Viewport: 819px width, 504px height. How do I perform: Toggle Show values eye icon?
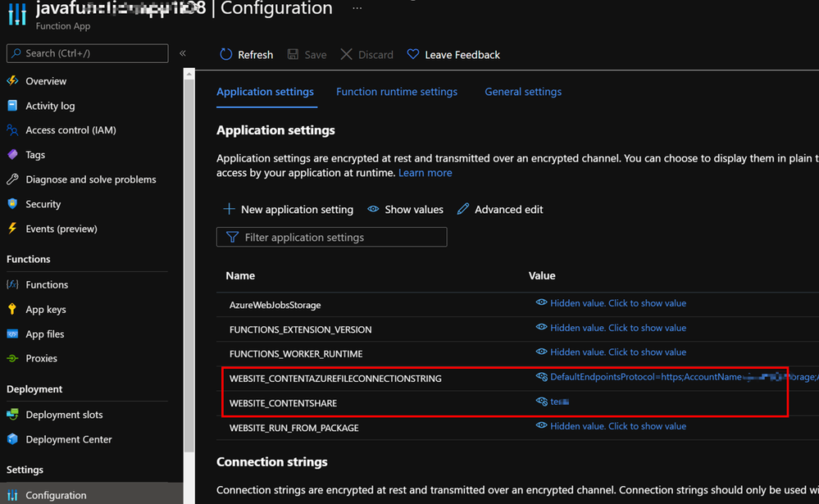click(x=373, y=209)
